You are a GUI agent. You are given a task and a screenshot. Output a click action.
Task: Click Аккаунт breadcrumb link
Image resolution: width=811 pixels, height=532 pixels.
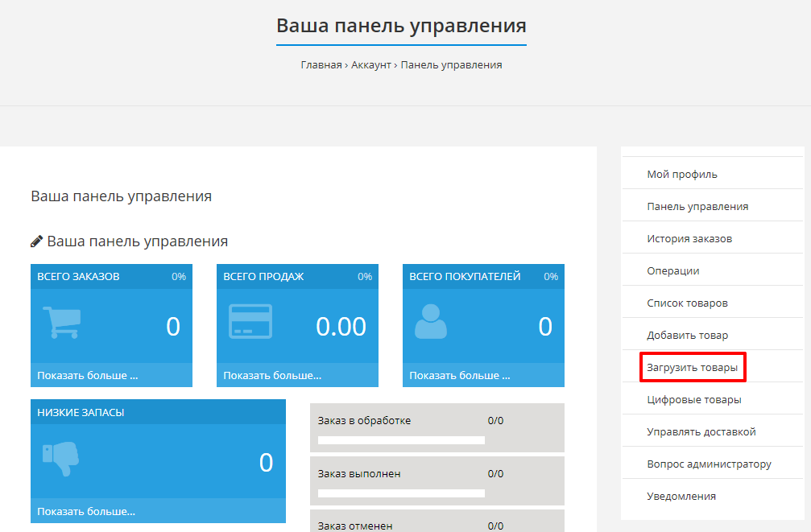pyautogui.click(x=371, y=65)
